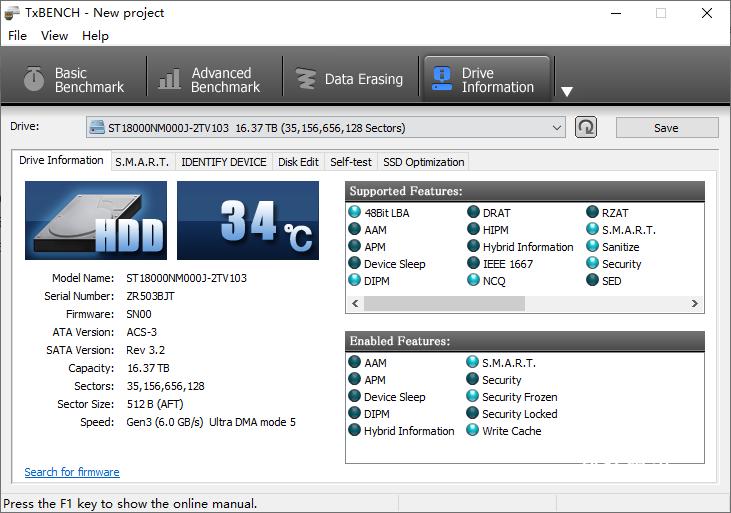Click the 34°C temperature display
Viewport: 731px width, 513px height.
tap(248, 220)
